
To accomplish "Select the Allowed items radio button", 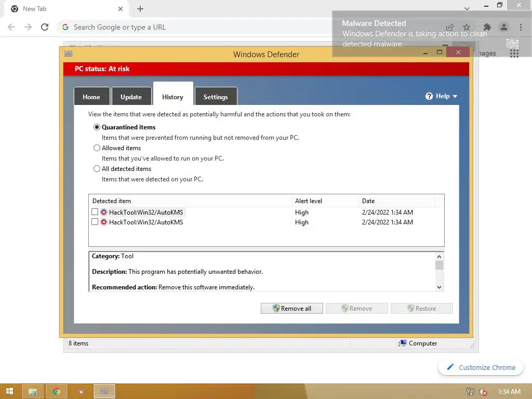I will point(97,148).
